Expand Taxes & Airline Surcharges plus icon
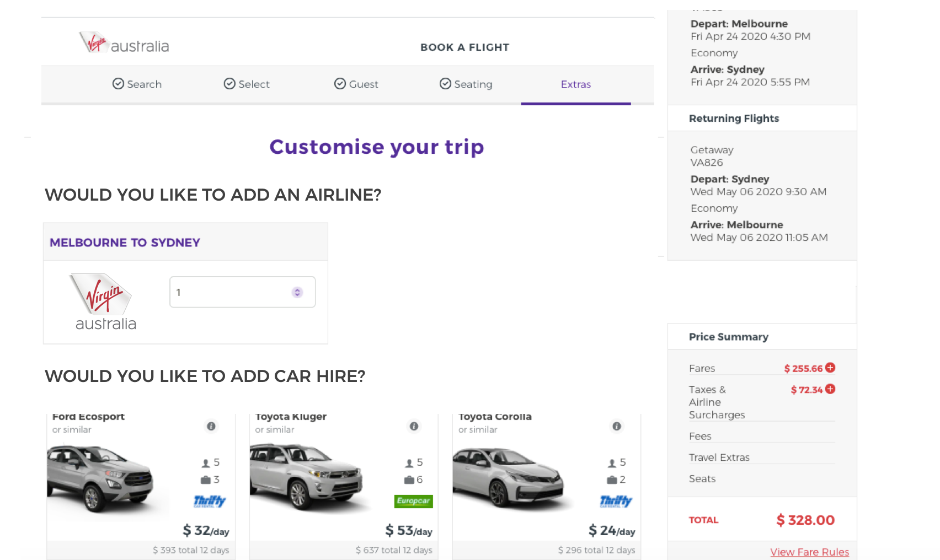Image resolution: width=940 pixels, height=560 pixels. 830,389
